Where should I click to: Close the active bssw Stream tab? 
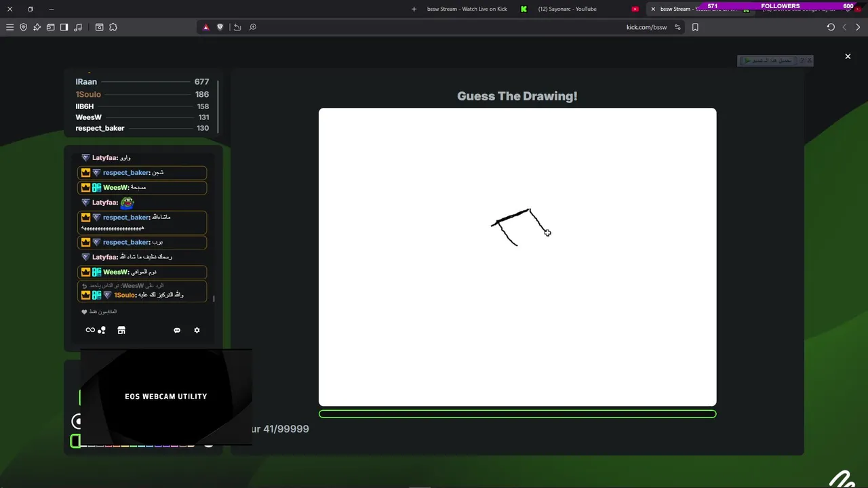653,9
